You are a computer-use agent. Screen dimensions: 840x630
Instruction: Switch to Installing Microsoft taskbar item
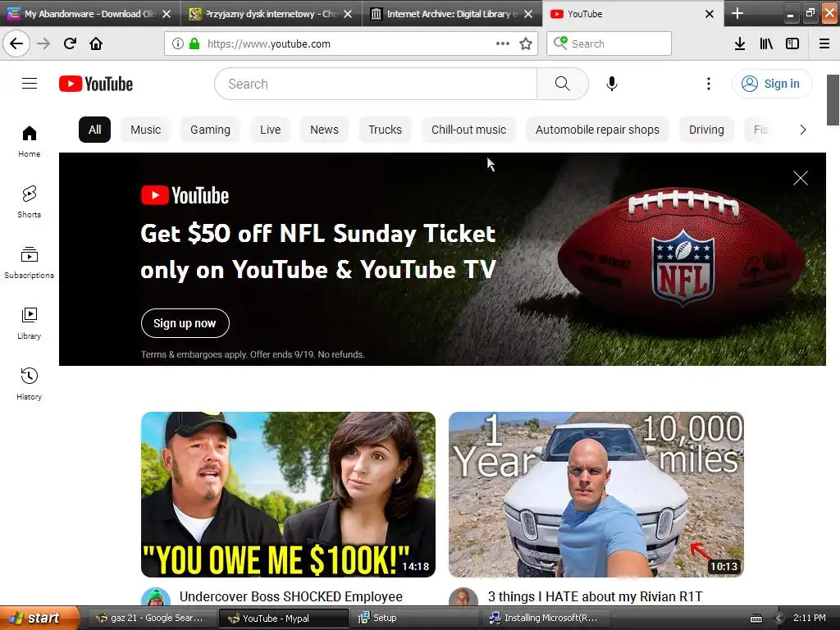coord(547,618)
